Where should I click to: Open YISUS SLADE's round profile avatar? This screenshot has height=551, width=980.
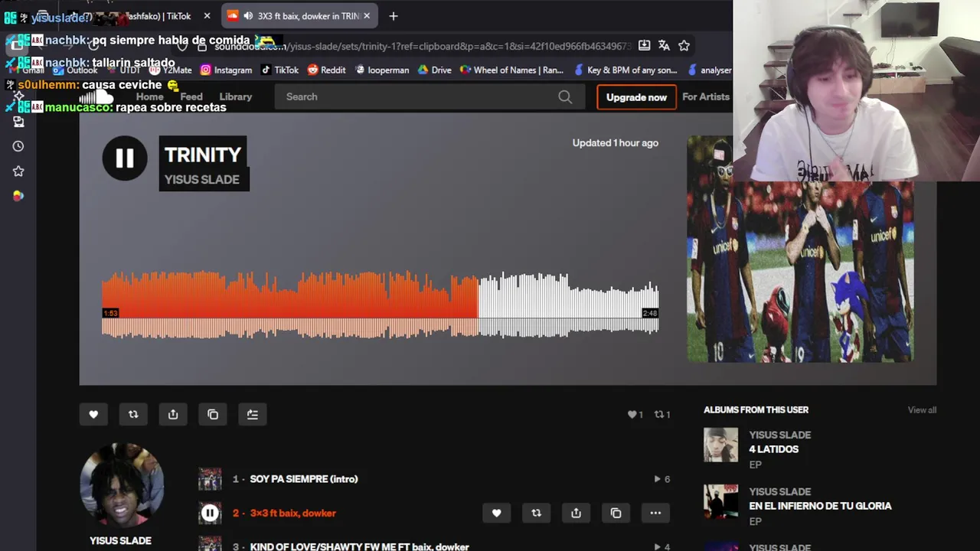[x=121, y=484]
